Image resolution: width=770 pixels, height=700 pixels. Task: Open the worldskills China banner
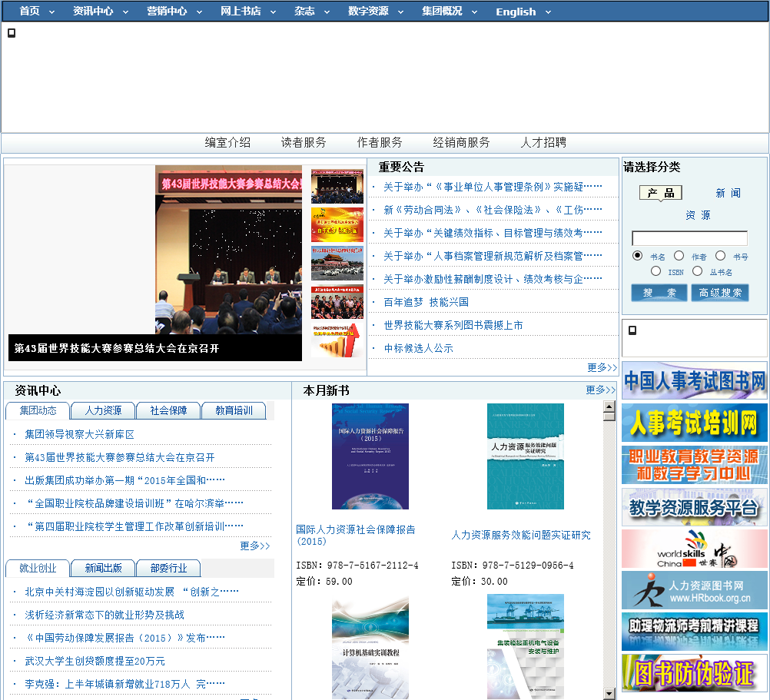[695, 549]
